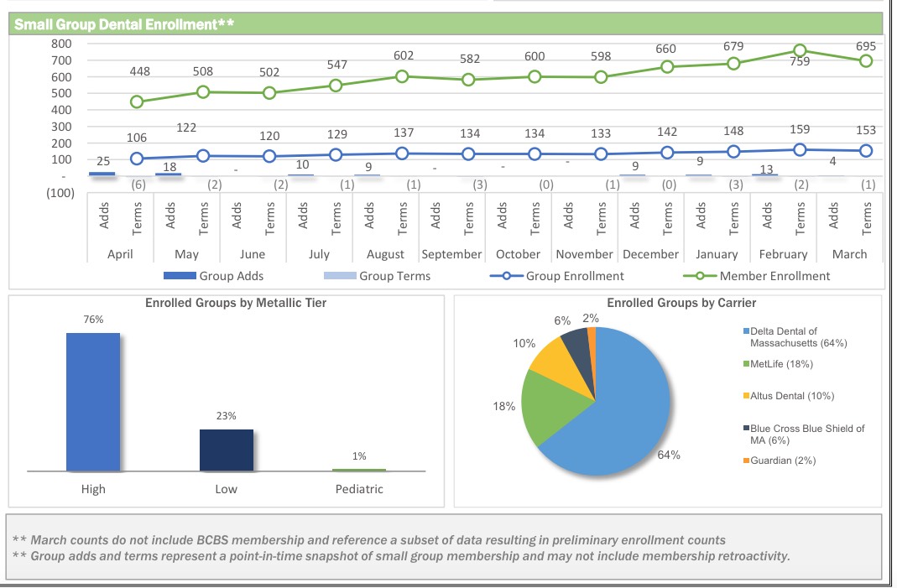The image size is (897, 588).
Task: Click the April Member Enrollment point at 448
Action: (138, 101)
